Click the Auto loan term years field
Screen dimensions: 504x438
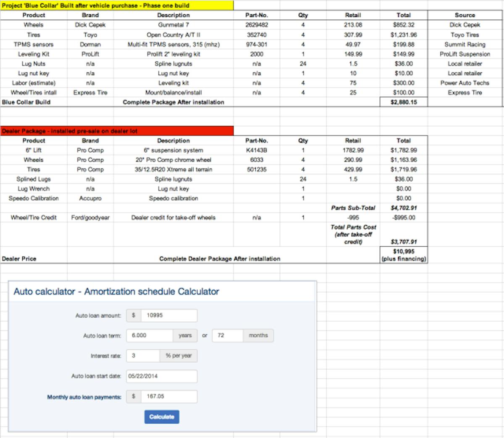[x=149, y=335]
